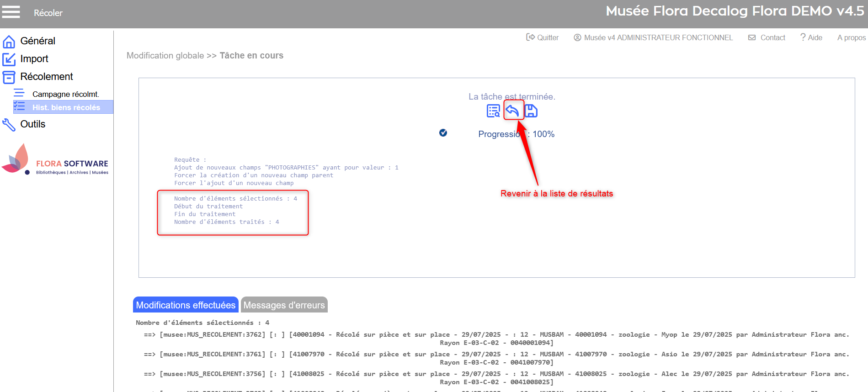Image resolution: width=868 pixels, height=392 pixels.
Task: Click the Récolement archive box icon
Action: (x=9, y=77)
